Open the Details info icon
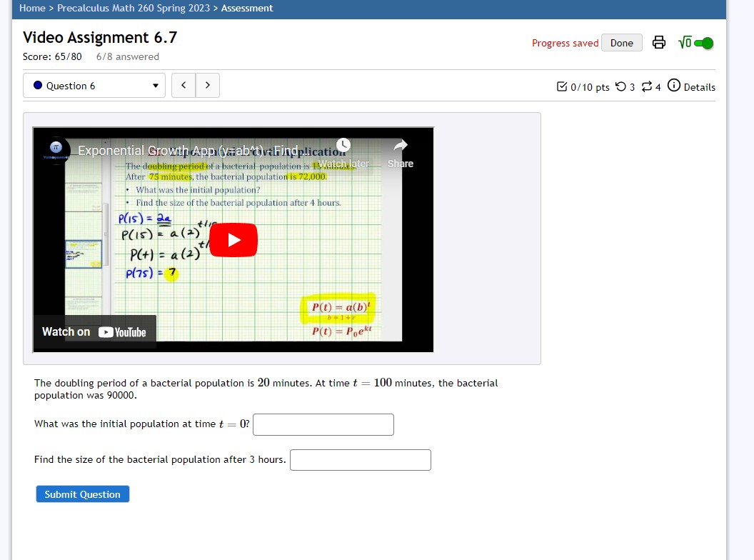The width and height of the screenshot is (754, 560). (x=674, y=86)
